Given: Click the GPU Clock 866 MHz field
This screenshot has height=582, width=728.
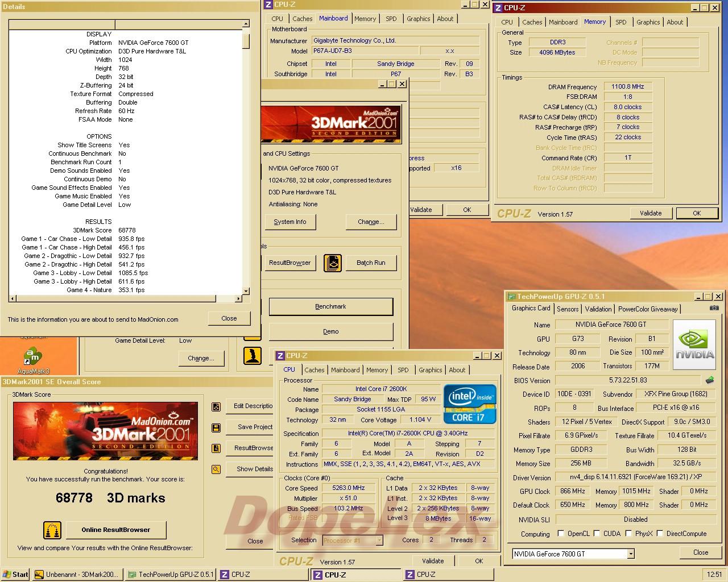Looking at the screenshot, I should click(x=573, y=492).
